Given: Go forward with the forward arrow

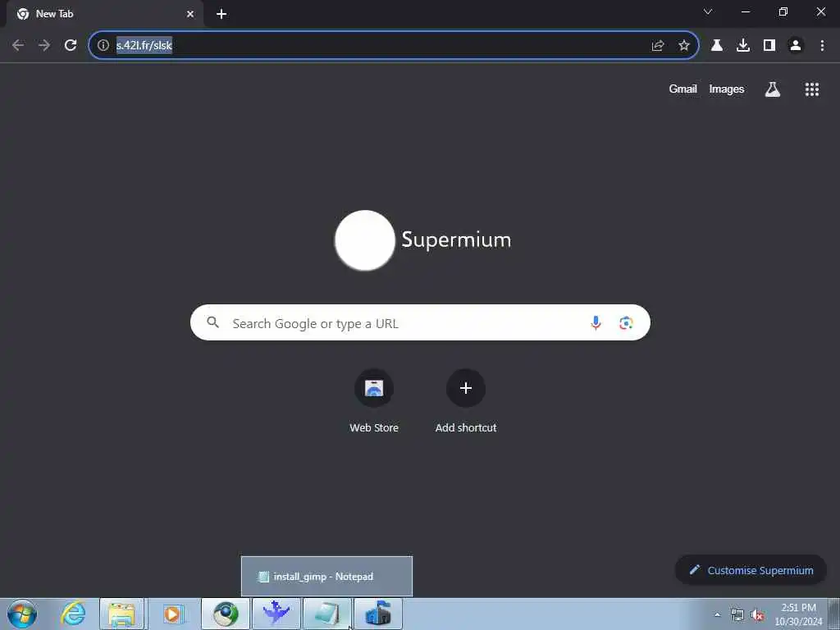Looking at the screenshot, I should click(x=44, y=45).
